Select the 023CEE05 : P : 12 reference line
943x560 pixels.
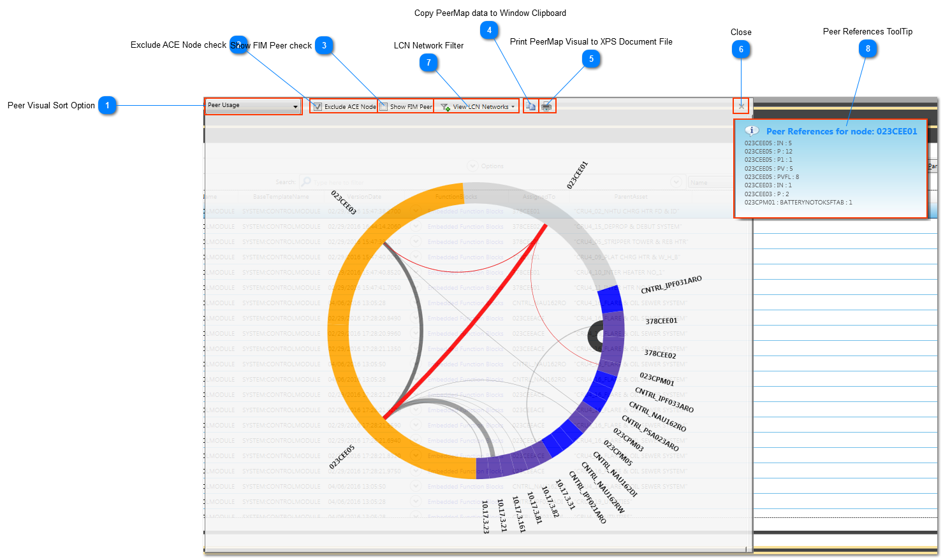click(x=768, y=152)
